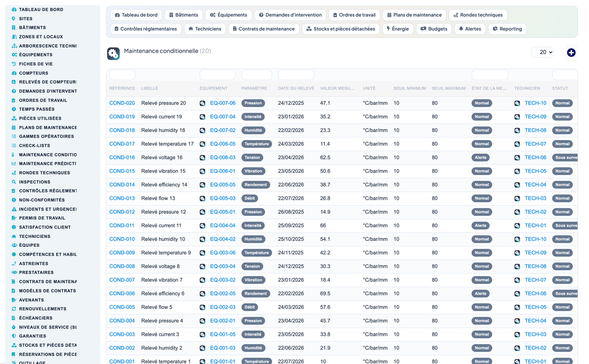Image resolution: width=589 pixels, height=364 pixels.
Task: Open equipment EQ-005-05 link
Action: [223, 185]
